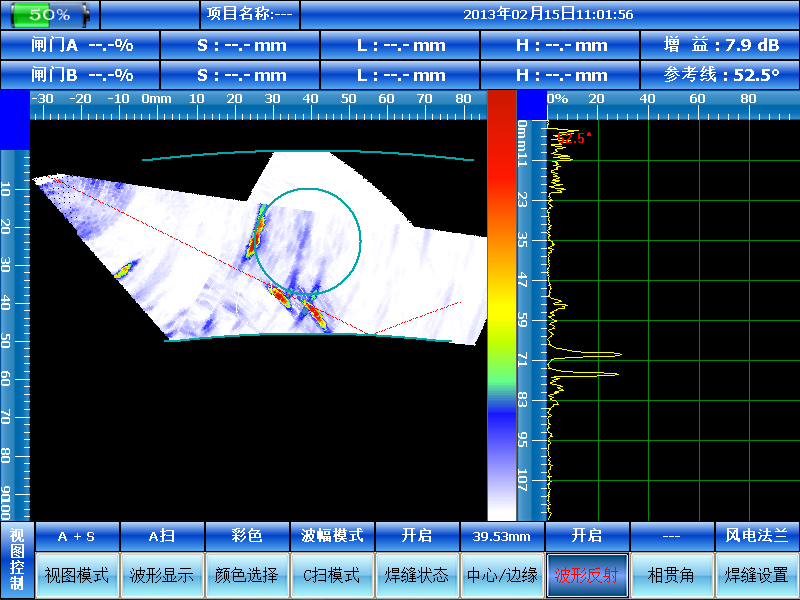Click the 项目名称 project name field
The image size is (800, 600).
[249, 15]
